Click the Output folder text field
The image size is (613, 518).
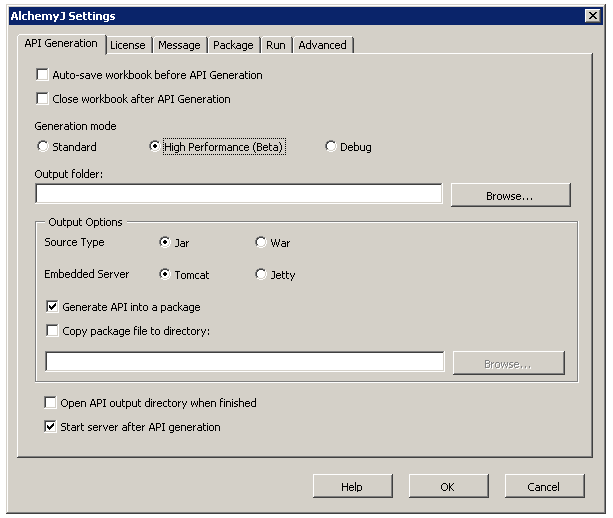click(x=238, y=194)
